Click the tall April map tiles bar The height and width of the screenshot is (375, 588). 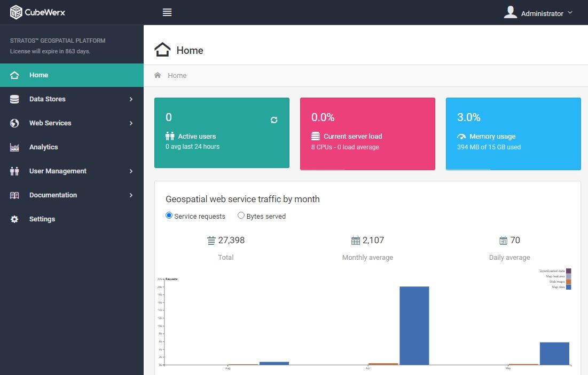pyautogui.click(x=414, y=325)
